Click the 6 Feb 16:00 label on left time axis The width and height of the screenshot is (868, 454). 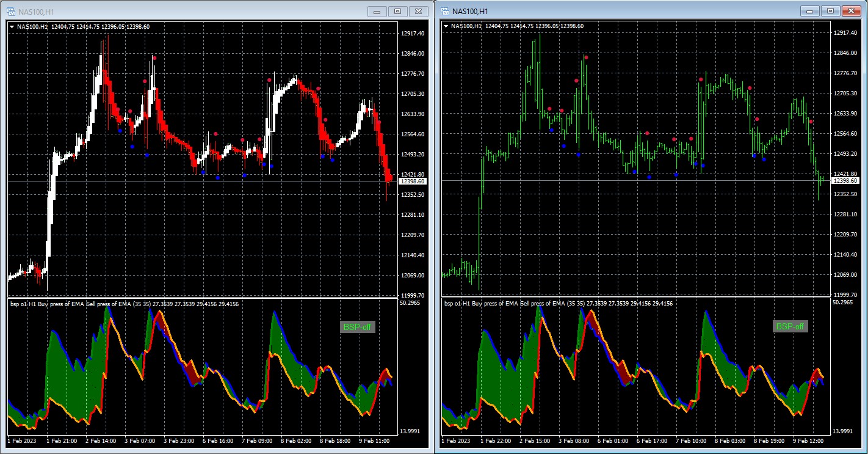click(x=218, y=441)
